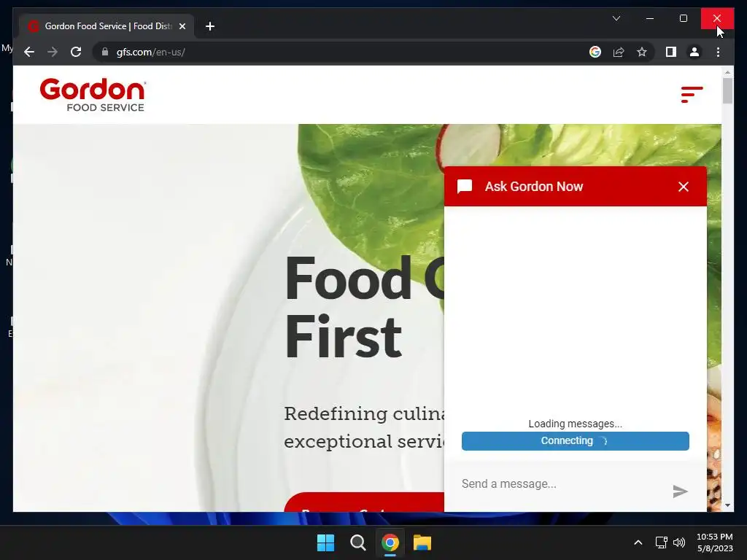Open the Chrome three-dot menu
Viewport: 747px width, 560px height.
pos(718,52)
